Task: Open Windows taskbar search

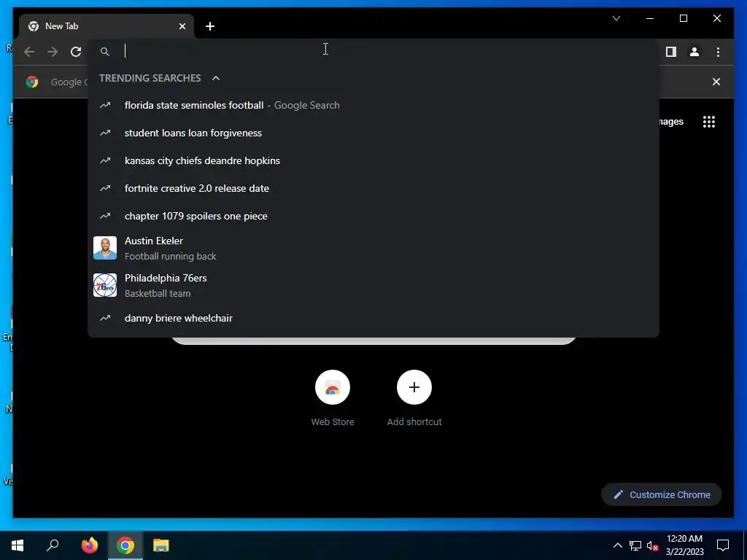Action: click(x=53, y=545)
